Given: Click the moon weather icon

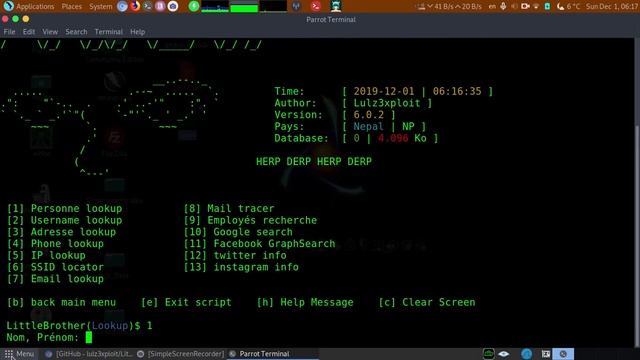Looking at the screenshot, I should (x=560, y=7).
